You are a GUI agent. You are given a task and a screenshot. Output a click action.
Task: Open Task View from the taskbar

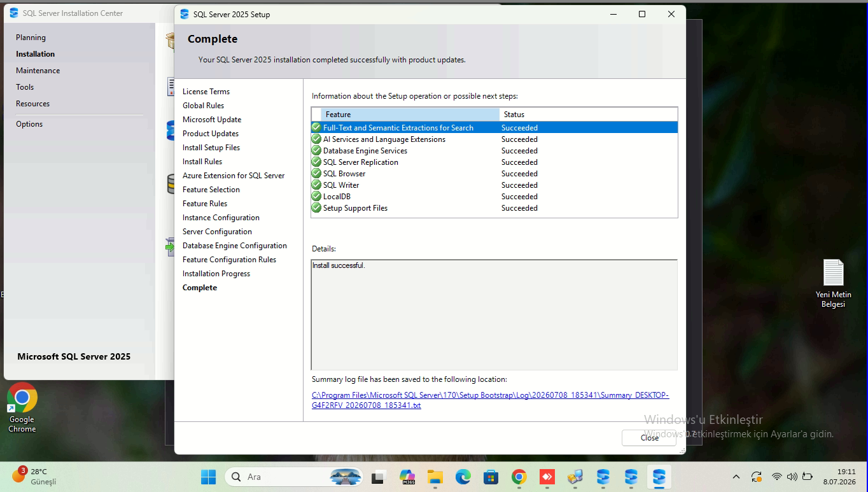click(x=379, y=477)
